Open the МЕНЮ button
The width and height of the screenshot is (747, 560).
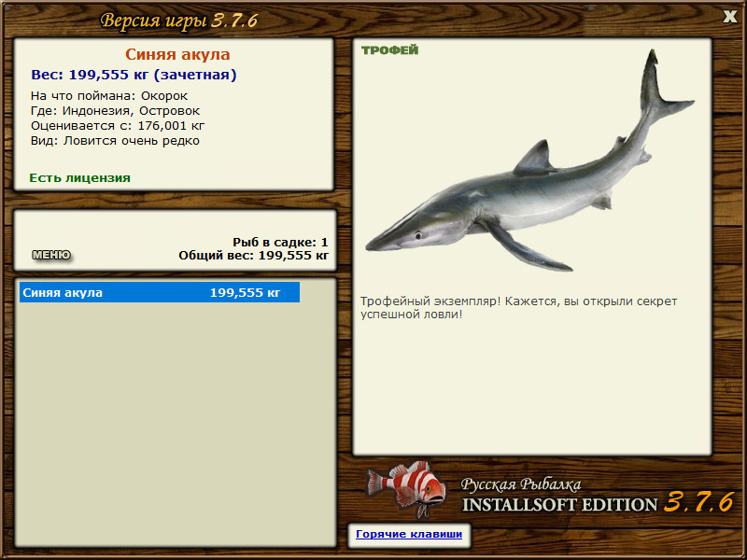tap(51, 255)
